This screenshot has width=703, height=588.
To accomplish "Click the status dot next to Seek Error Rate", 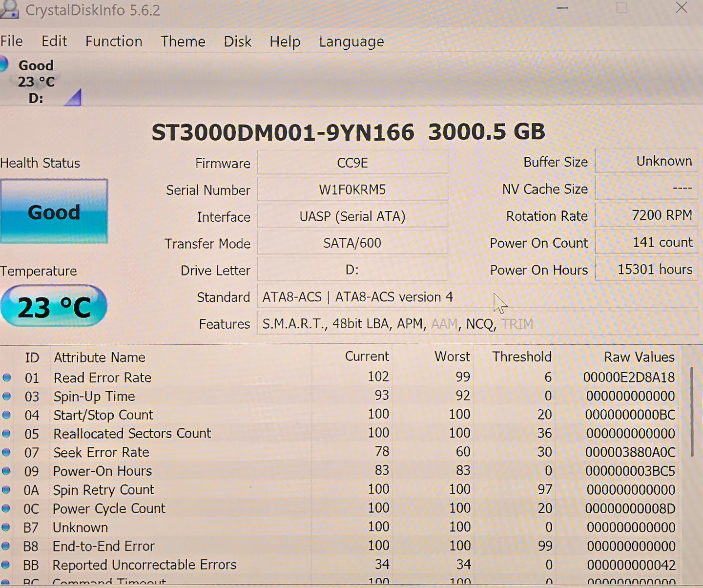I will [6, 452].
